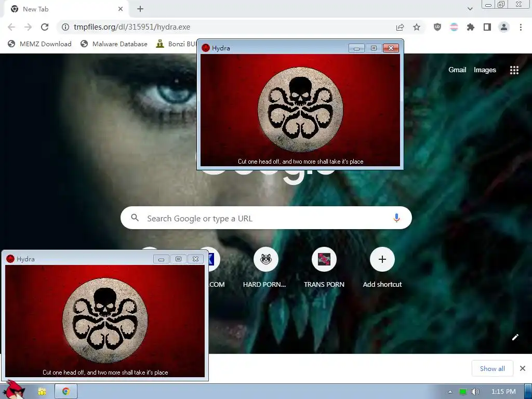The image size is (532, 399).
Task: View site information for tmpfiles.org
Action: click(65, 27)
